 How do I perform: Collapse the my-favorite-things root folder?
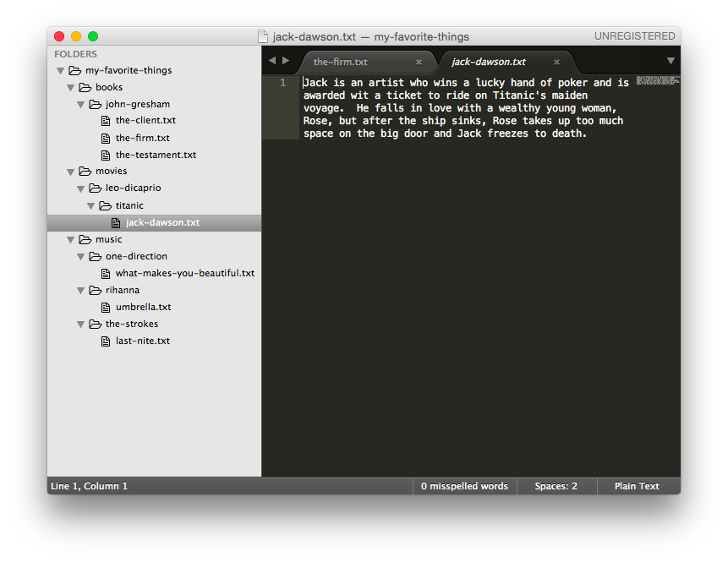click(61, 71)
